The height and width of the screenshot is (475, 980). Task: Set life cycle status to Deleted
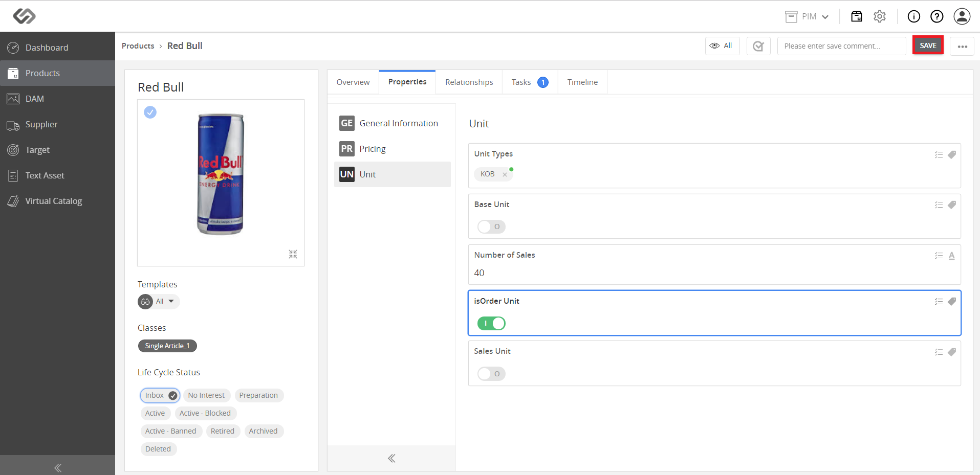(x=158, y=449)
